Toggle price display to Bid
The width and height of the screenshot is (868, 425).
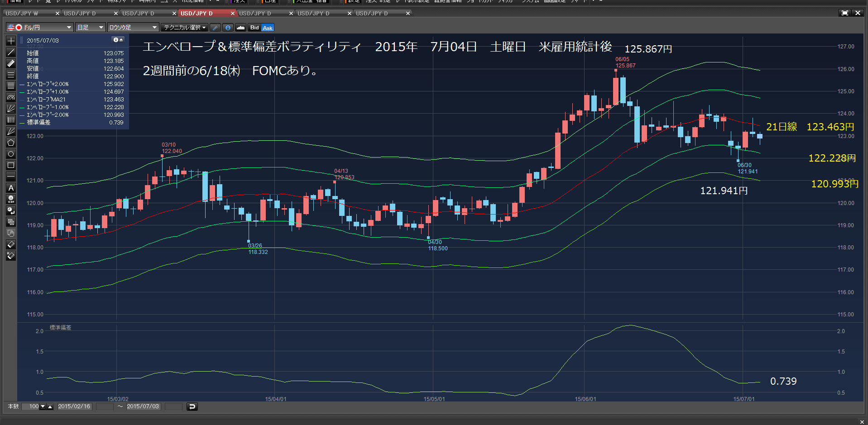pos(254,28)
